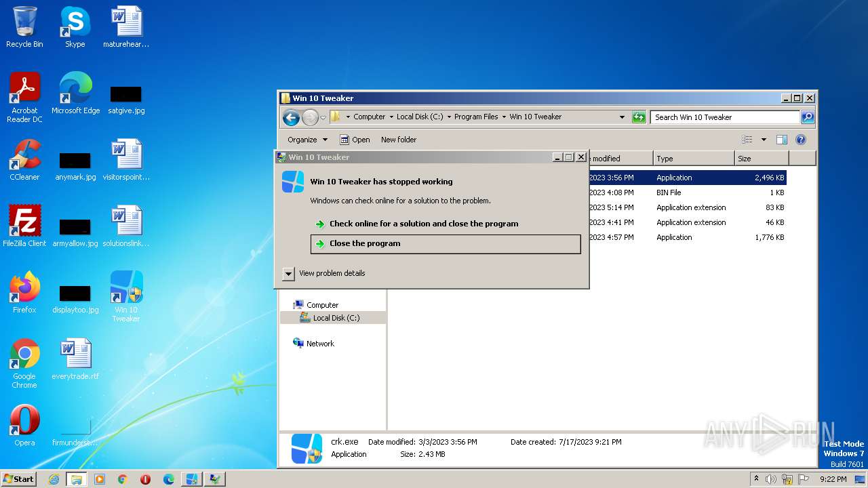Expand View problem details

coord(288,273)
